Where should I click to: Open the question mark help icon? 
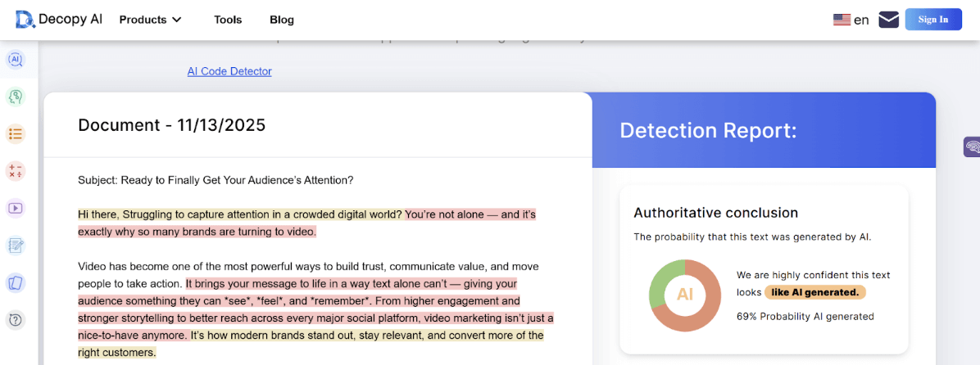[x=16, y=320]
